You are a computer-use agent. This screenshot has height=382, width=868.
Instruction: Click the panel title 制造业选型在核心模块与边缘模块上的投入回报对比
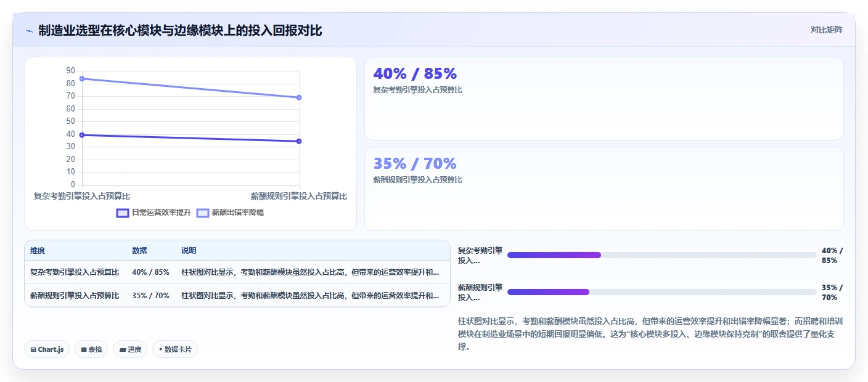[x=180, y=30]
